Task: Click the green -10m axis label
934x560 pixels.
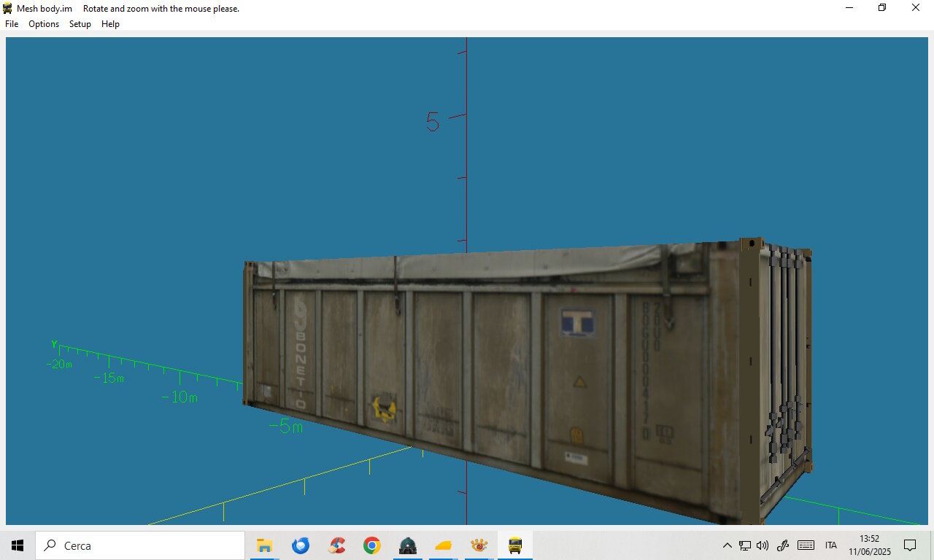Action: pyautogui.click(x=180, y=397)
